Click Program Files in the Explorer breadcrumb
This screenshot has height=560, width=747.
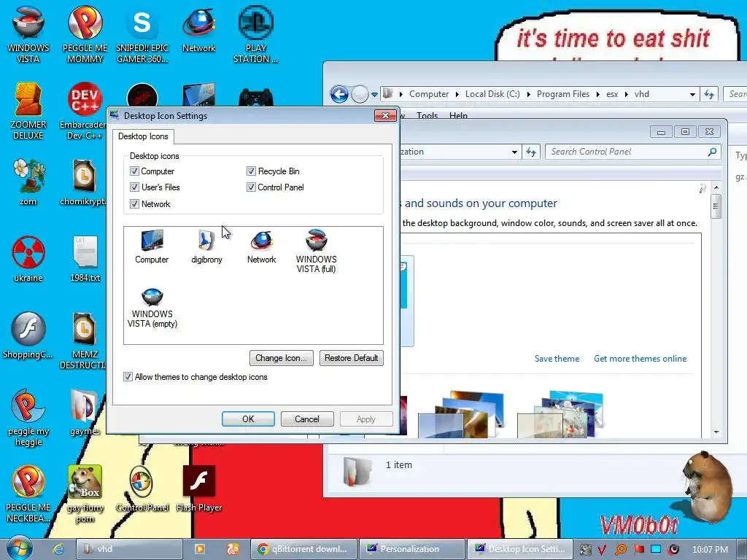pyautogui.click(x=562, y=94)
